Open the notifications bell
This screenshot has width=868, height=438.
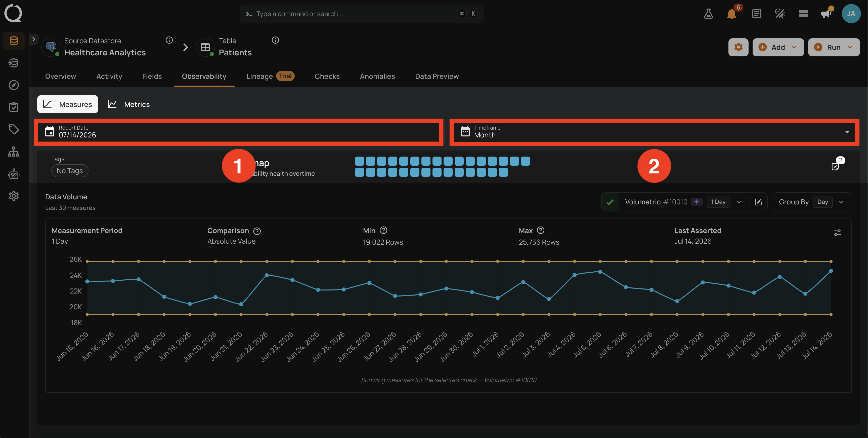pos(731,14)
